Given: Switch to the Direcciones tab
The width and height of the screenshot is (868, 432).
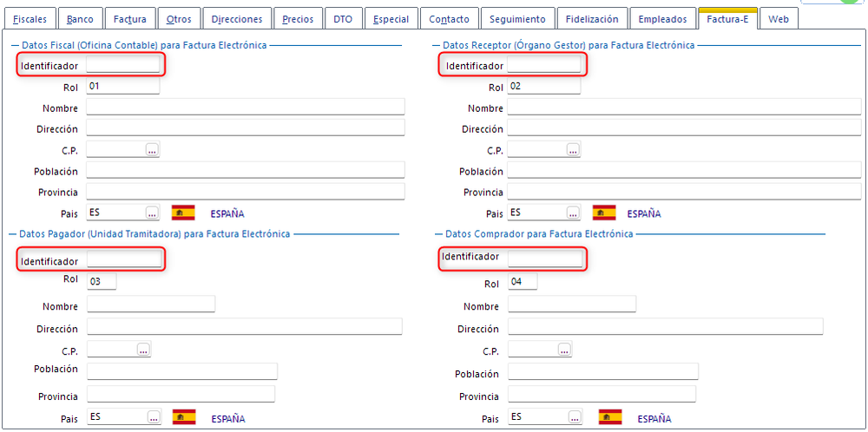Looking at the screenshot, I should click(x=237, y=19).
